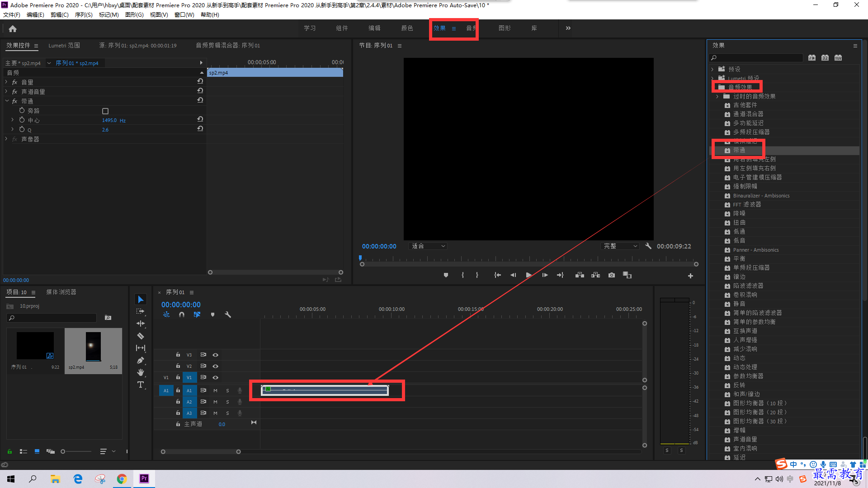Lock the V3 track
868x488 pixels.
[178, 355]
